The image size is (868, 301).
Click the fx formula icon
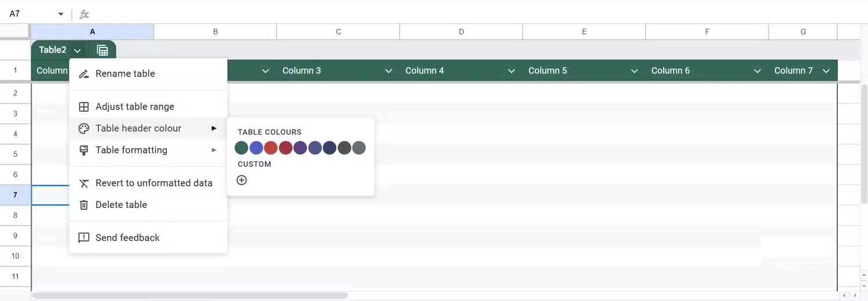pos(84,14)
